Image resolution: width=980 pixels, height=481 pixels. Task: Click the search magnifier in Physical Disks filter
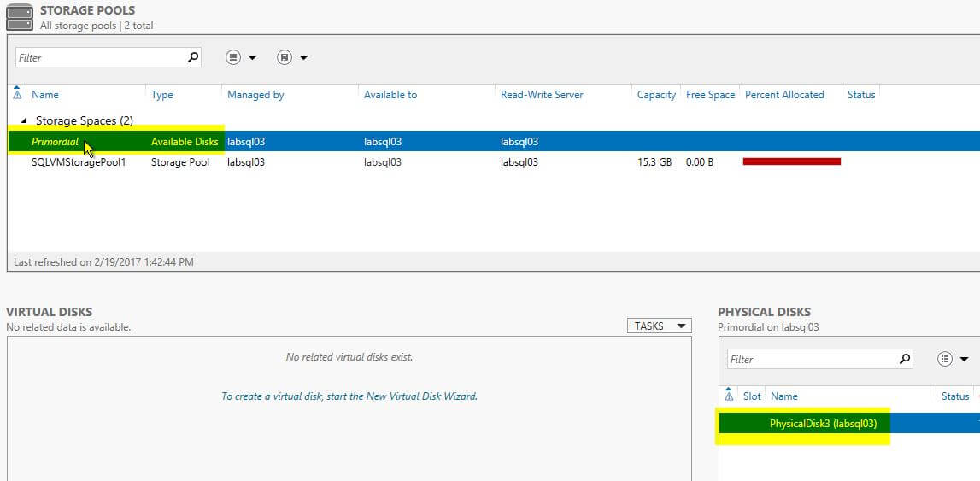pos(905,360)
